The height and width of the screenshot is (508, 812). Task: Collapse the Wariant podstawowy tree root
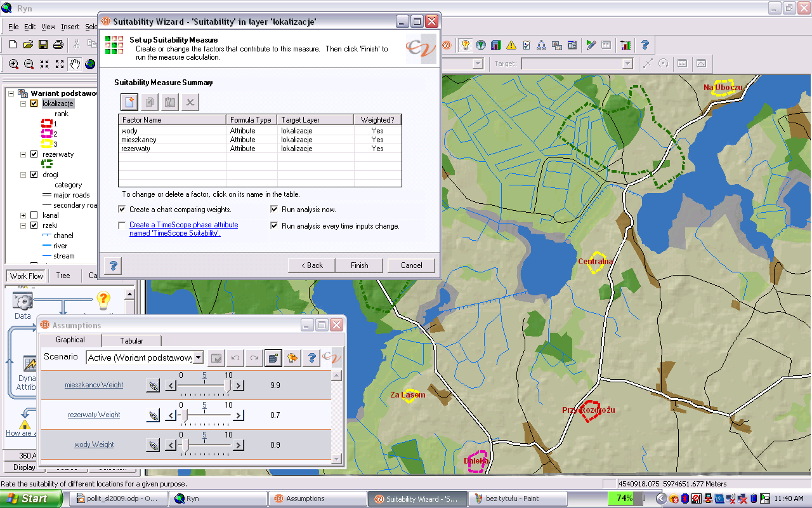point(11,93)
